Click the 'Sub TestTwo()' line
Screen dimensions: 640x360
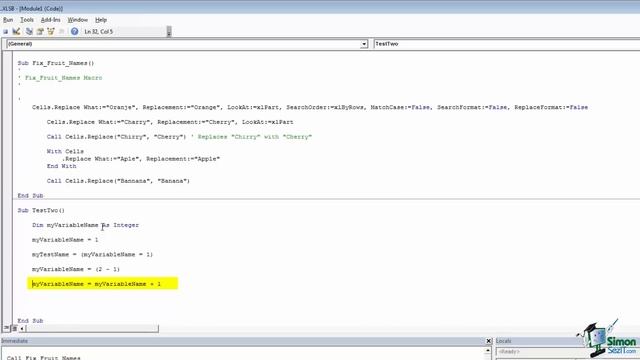[x=41, y=210]
